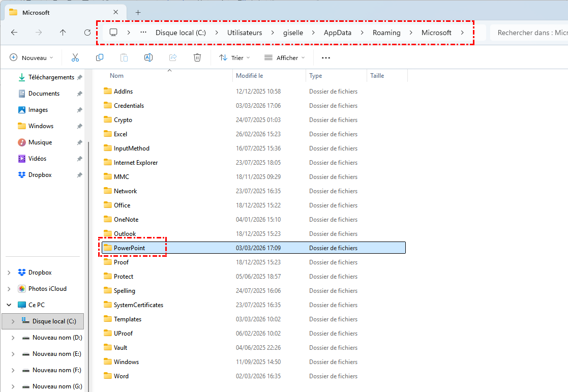The image size is (568, 392).
Task: Open the three-dot more options menu
Action: point(326,58)
